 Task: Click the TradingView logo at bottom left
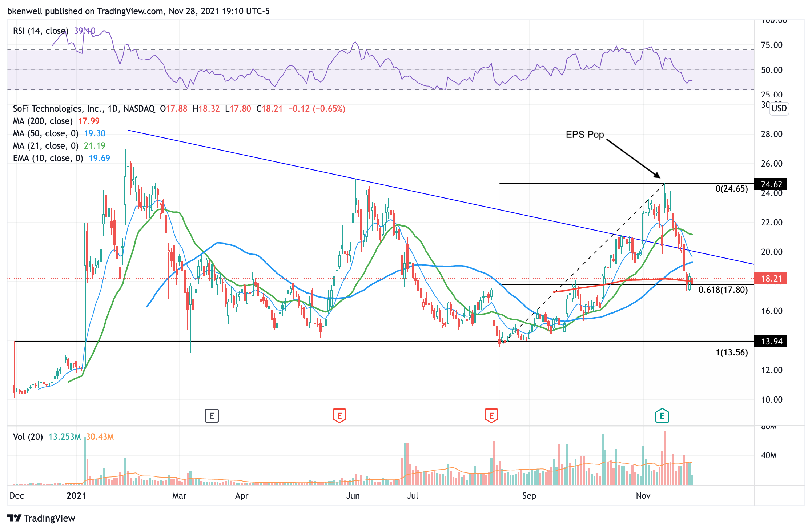(x=41, y=518)
